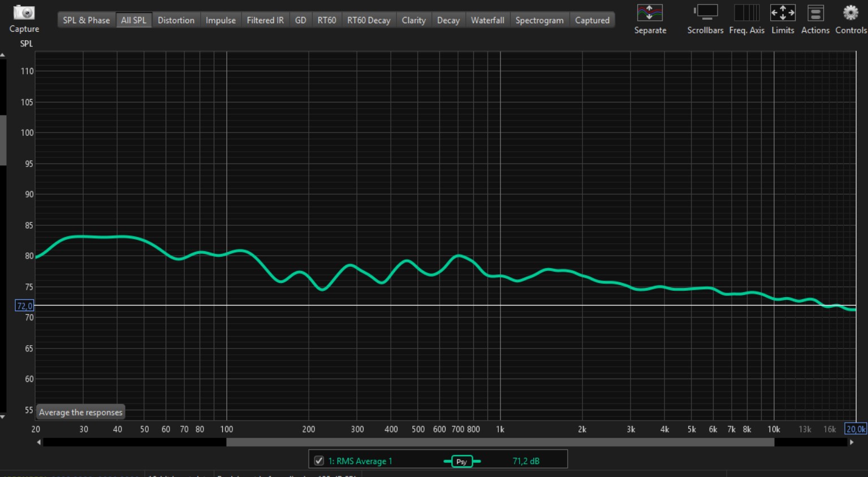Screen dimensions: 868x477
Task: Uncheck the RMS Average 1 trace checkbox
Action: 319,461
